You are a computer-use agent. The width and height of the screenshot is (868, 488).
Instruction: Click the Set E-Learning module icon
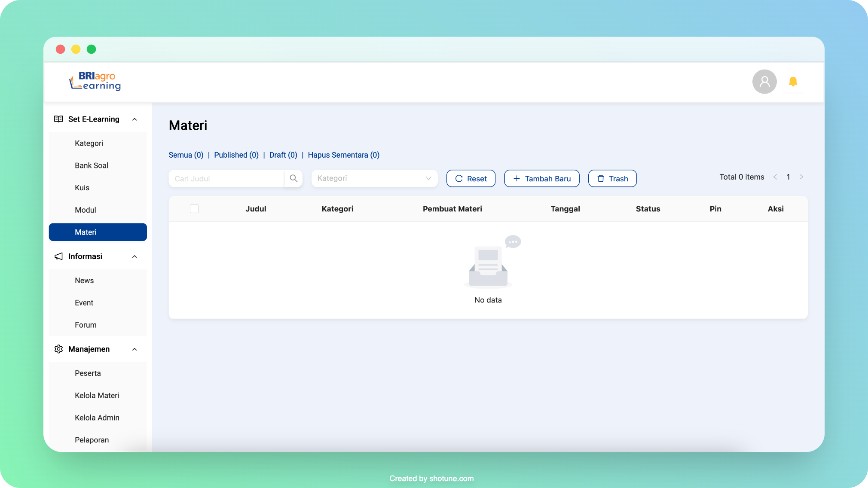click(58, 119)
